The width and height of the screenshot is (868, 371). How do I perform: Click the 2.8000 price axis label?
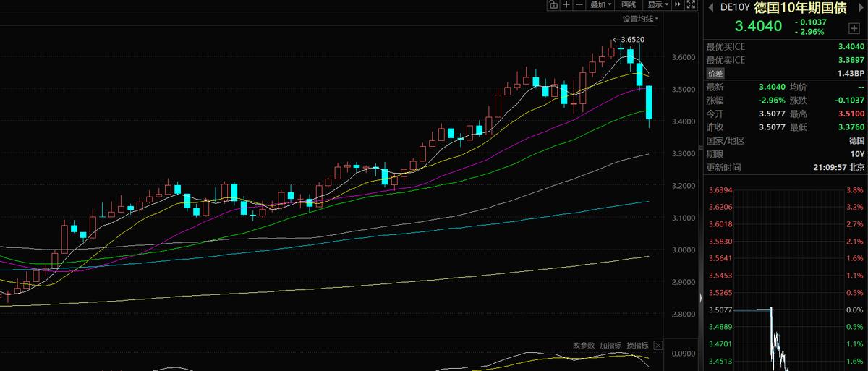[x=684, y=315]
